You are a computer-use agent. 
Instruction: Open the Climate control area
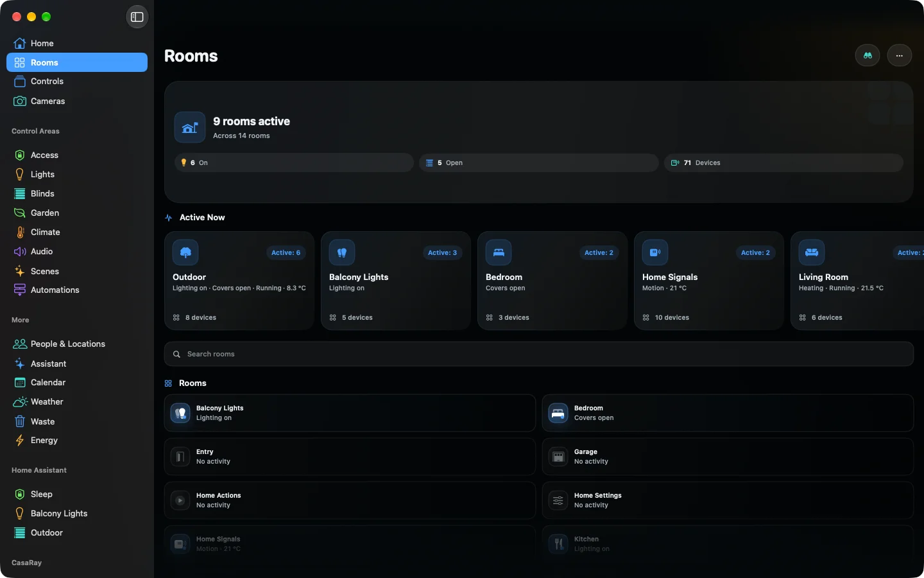click(77, 232)
